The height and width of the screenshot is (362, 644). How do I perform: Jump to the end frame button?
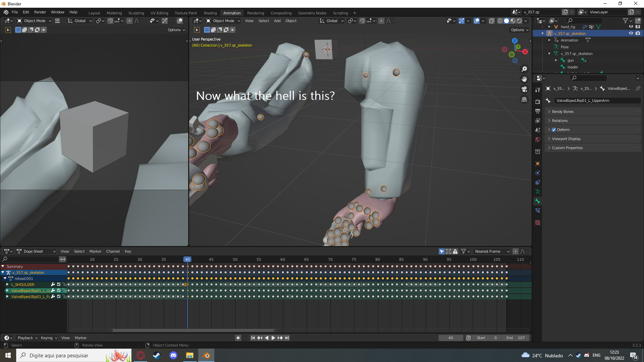(x=287, y=338)
